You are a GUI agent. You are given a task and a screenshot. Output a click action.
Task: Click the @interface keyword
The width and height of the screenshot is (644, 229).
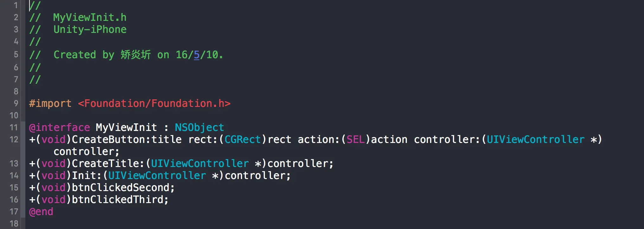point(60,127)
